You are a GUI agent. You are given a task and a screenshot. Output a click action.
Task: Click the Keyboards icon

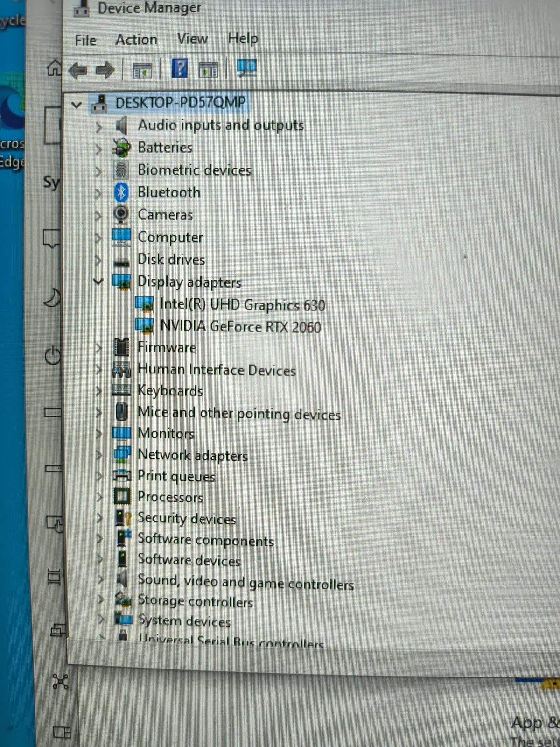[x=122, y=390]
